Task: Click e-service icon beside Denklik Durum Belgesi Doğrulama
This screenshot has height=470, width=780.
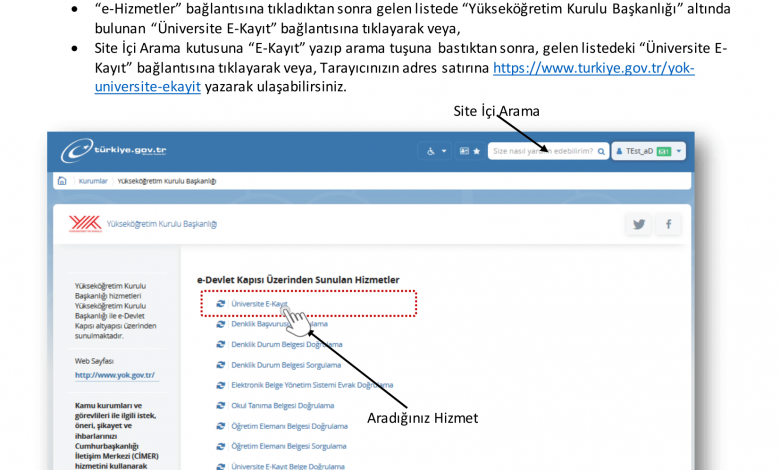Action: coord(220,344)
